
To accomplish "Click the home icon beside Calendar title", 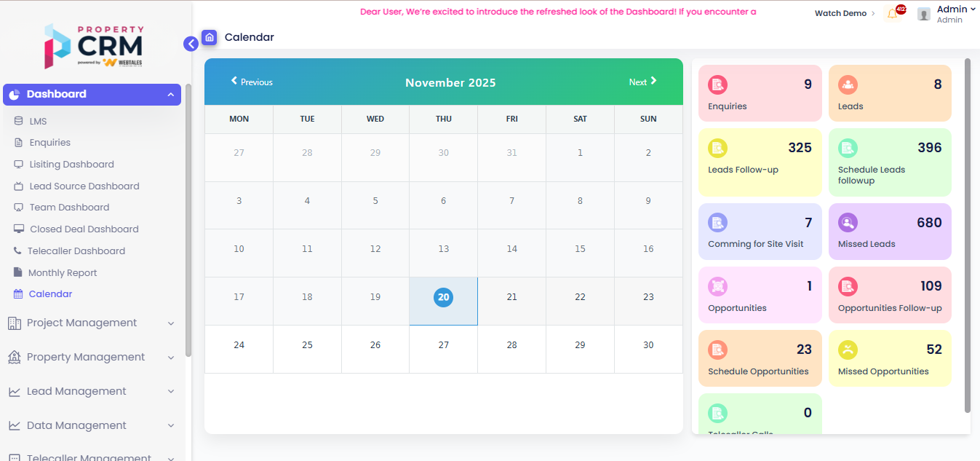I will [x=210, y=37].
